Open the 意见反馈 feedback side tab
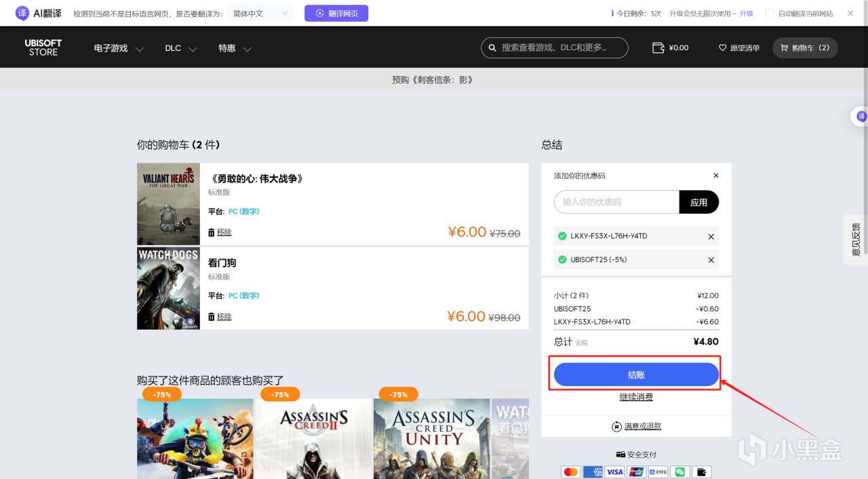 856,240
